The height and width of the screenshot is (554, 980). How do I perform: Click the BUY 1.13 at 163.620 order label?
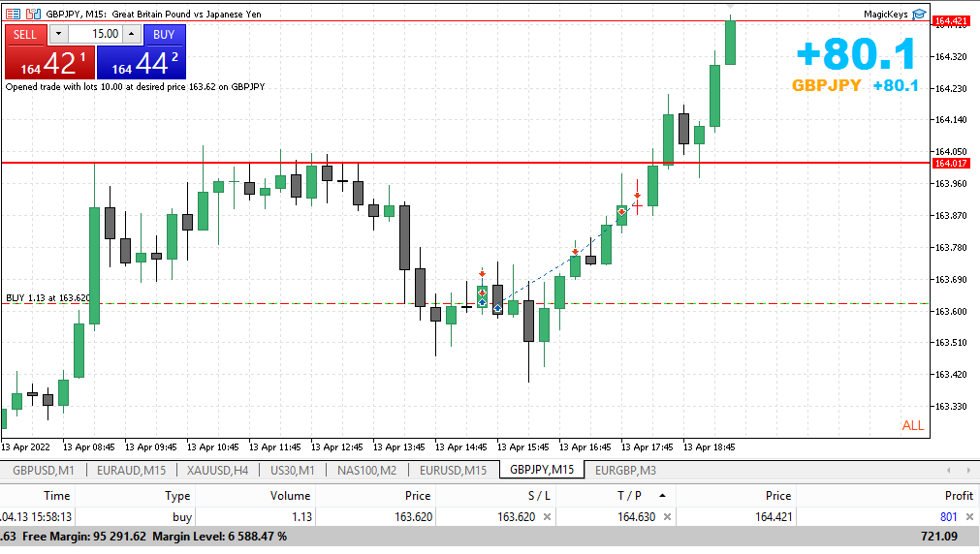coord(47,298)
